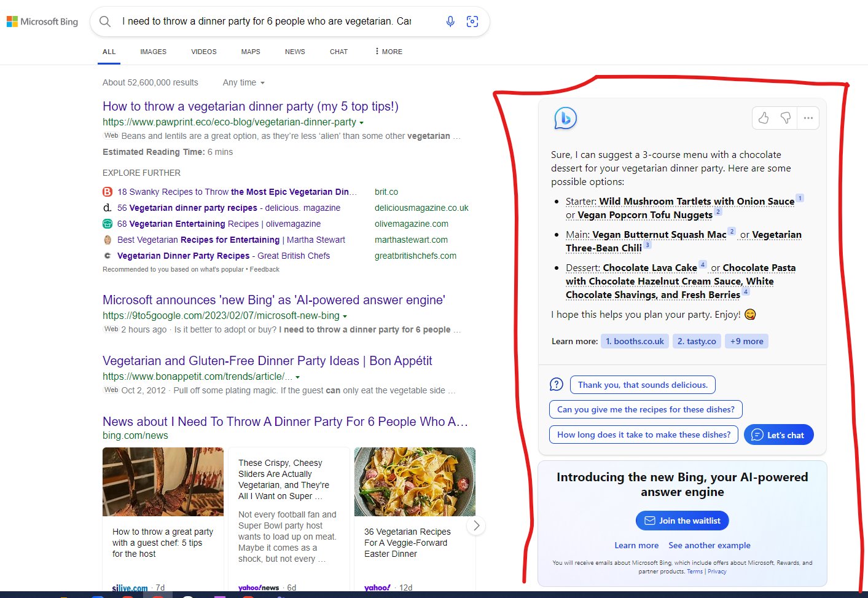
Task: Click citation 3 after Three-Bean Chili
Action: click(x=647, y=245)
